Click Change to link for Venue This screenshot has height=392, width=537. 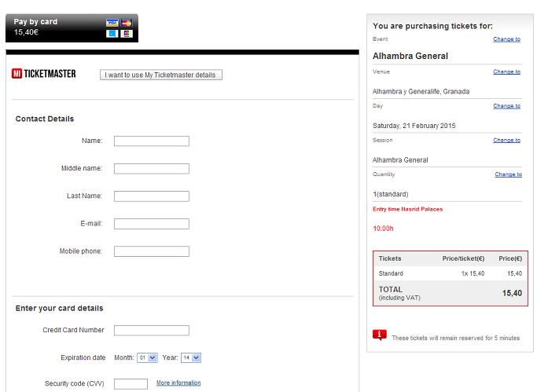[507, 71]
